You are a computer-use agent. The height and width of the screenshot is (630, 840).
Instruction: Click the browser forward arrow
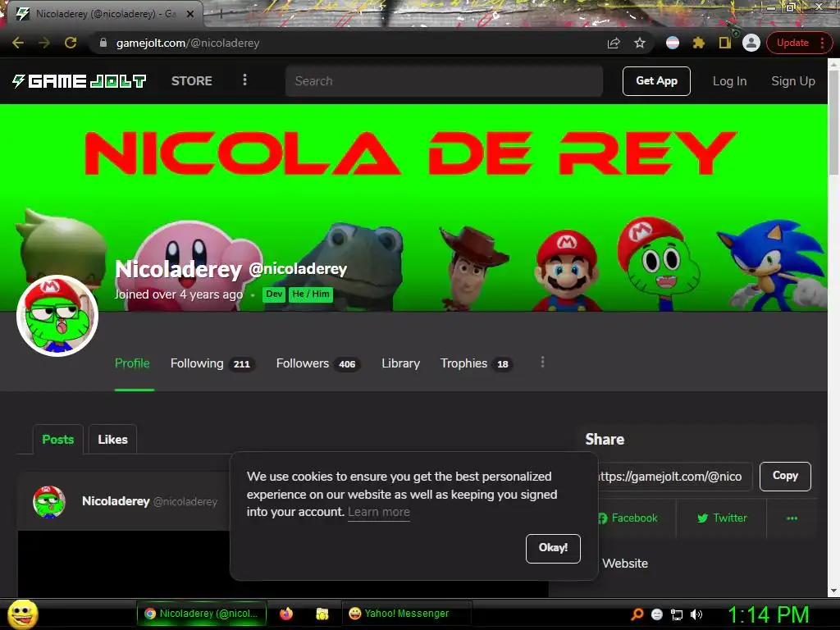pyautogui.click(x=44, y=43)
